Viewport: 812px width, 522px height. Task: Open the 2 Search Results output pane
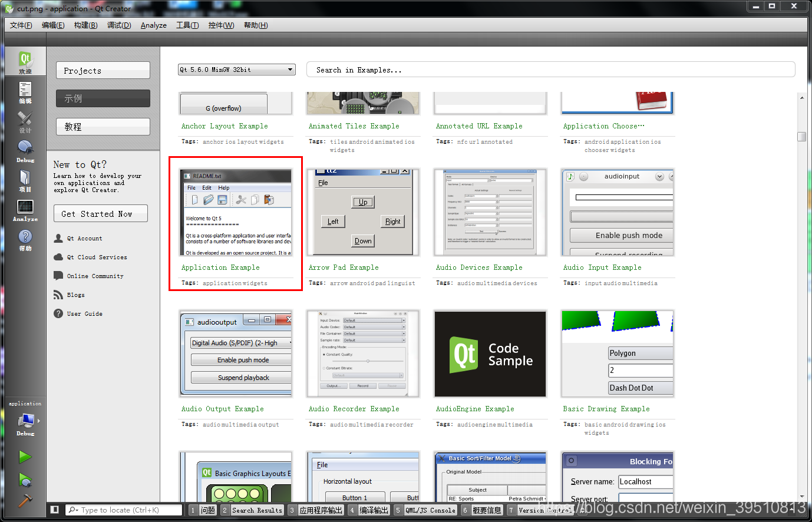point(252,510)
